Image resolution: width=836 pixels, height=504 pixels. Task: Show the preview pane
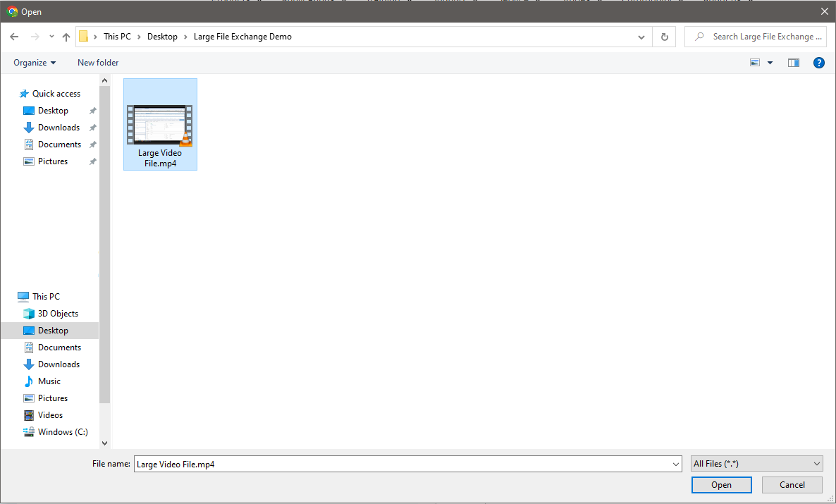[x=793, y=62]
